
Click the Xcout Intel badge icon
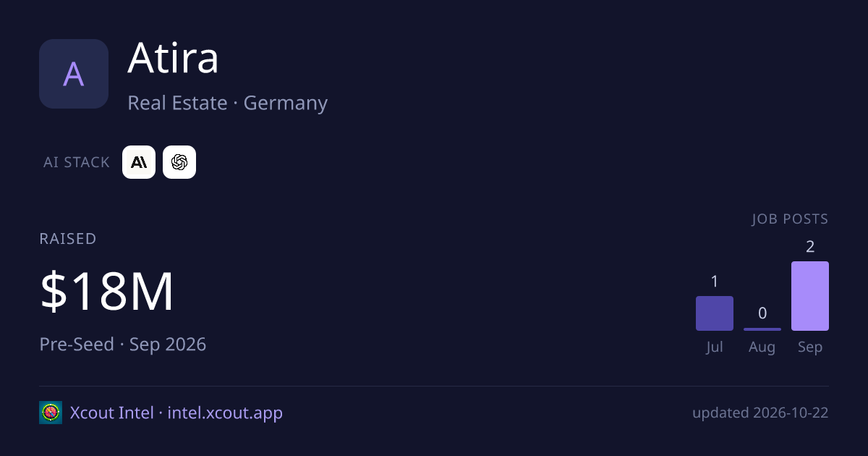[x=51, y=413]
